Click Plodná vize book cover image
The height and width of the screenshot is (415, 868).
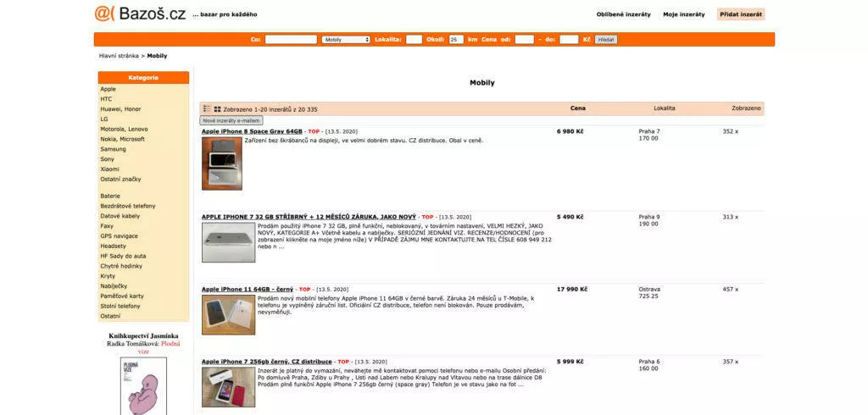[x=143, y=386]
